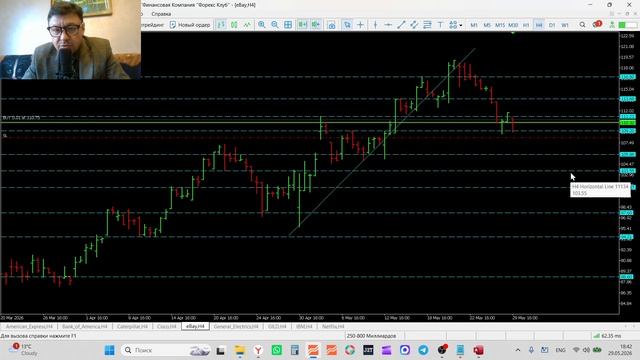Switch timeframe to M1
The height and width of the screenshot is (360, 640).
(474, 25)
